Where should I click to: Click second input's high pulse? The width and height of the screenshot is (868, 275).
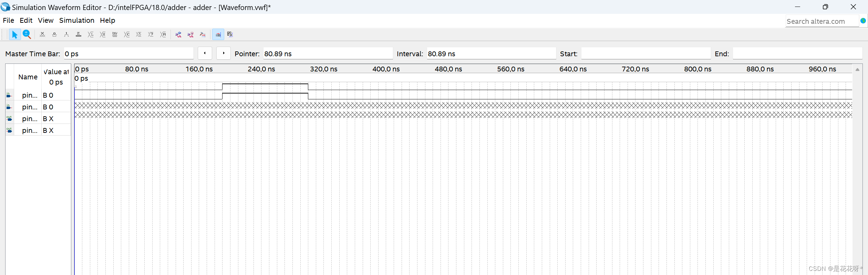265,96
